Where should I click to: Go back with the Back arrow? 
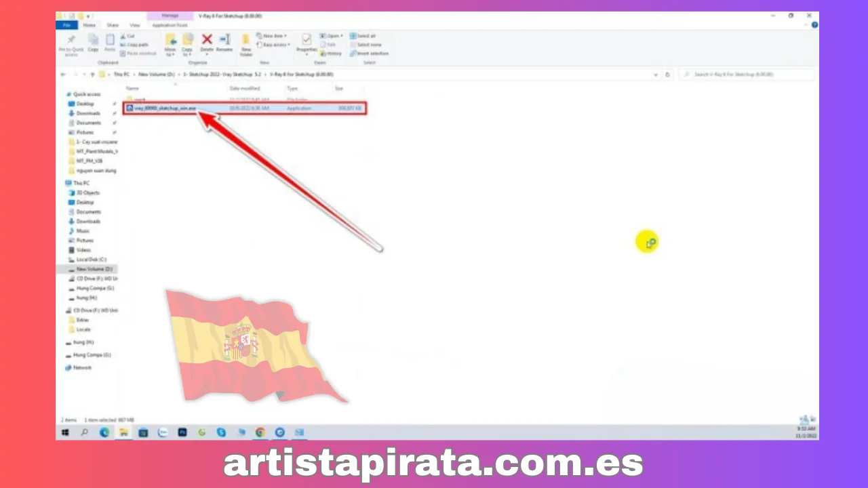click(x=63, y=75)
